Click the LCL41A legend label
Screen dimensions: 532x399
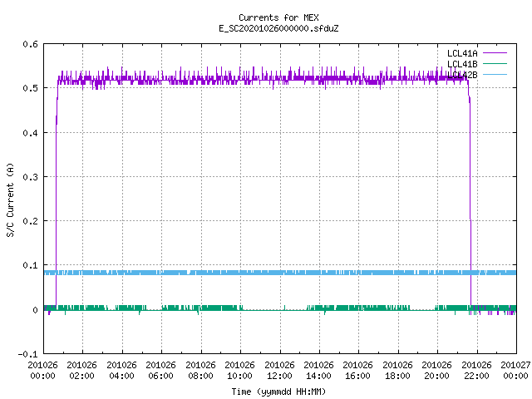pyautogui.click(x=462, y=53)
